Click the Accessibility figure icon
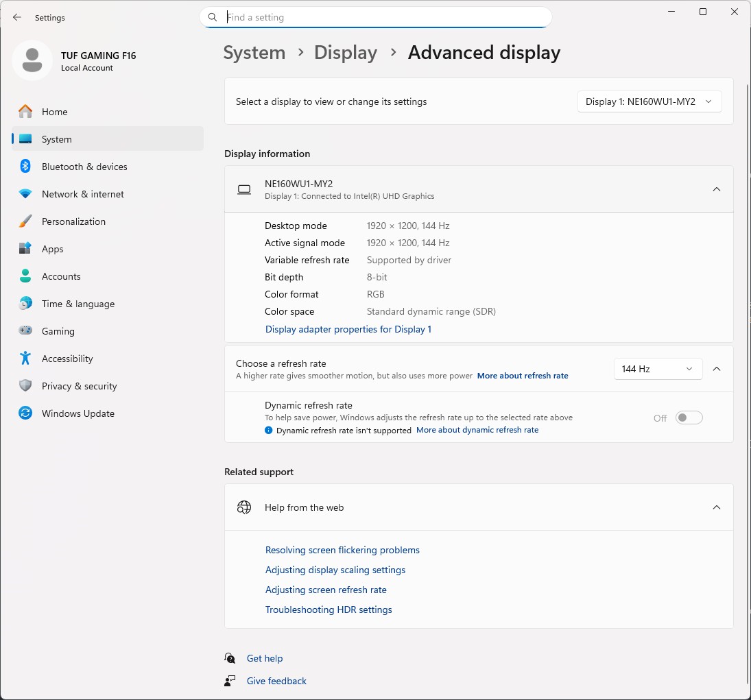 coord(25,358)
